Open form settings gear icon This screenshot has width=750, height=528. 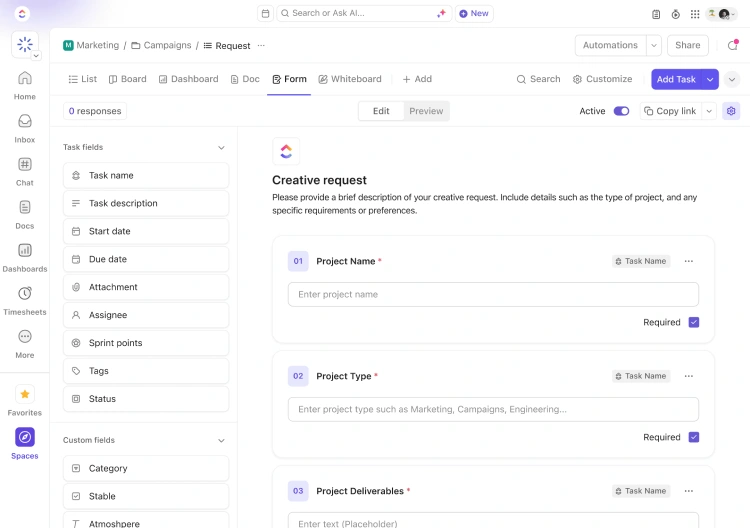[731, 111]
